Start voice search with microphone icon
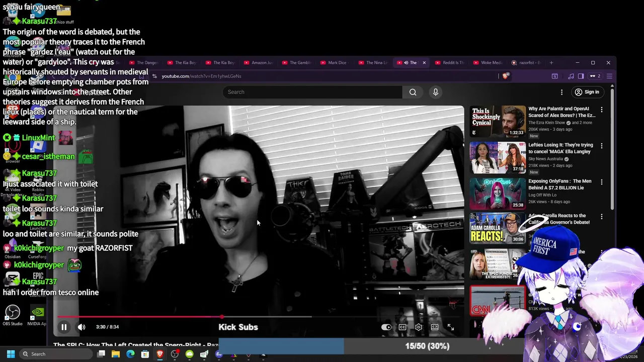This screenshot has height=362, width=644. click(x=436, y=92)
